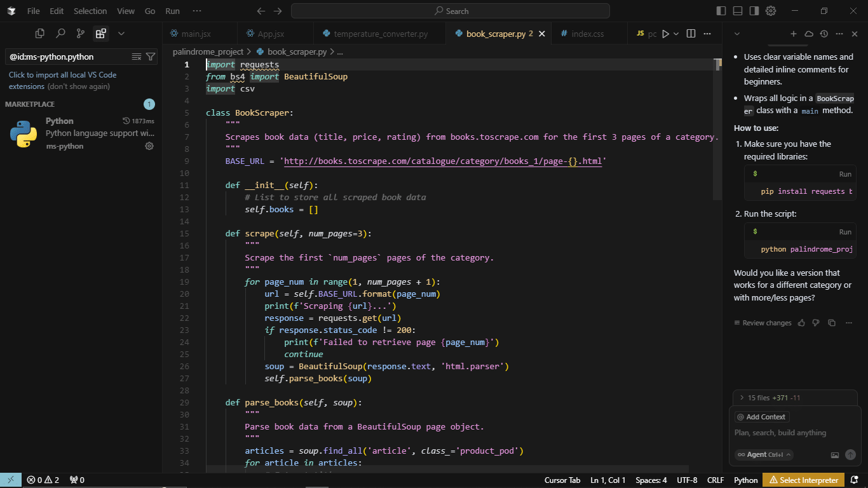This screenshot has height=488, width=868.
Task: Select the Extensions view icon
Action: pos(100,34)
